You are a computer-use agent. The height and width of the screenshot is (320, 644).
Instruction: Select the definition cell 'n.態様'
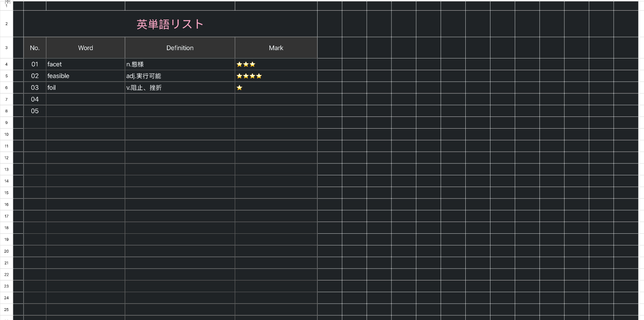(x=180, y=64)
